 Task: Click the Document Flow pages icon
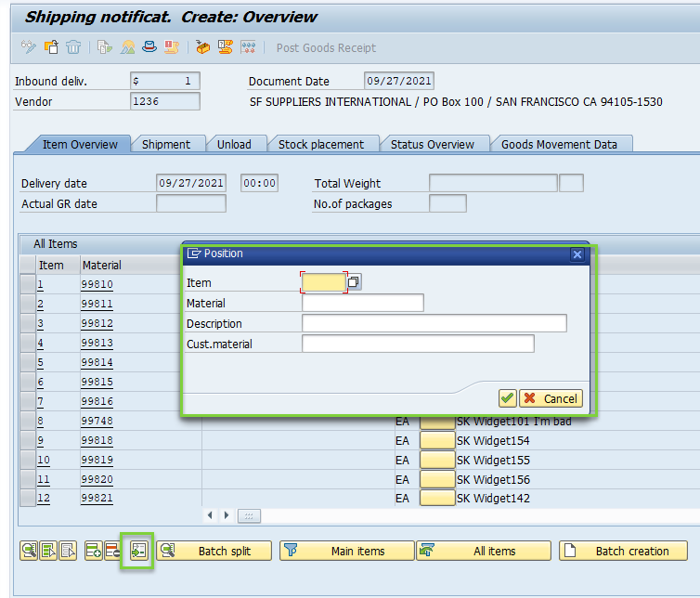(105, 47)
